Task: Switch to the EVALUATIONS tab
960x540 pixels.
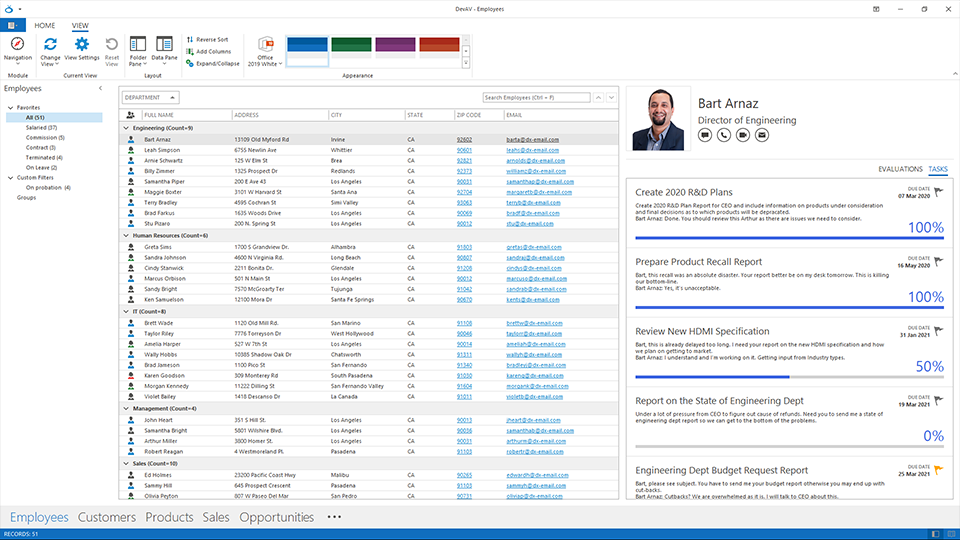Action: 899,169
